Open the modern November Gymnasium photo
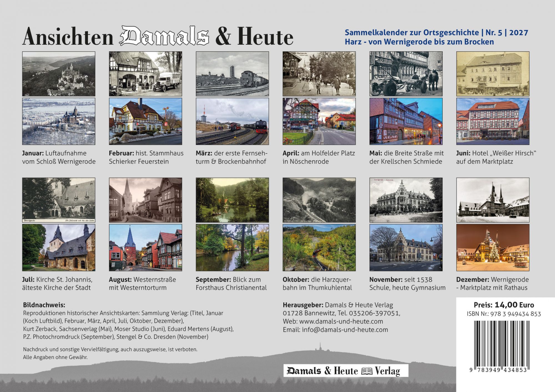The width and height of the screenshot is (555, 392). [406, 247]
